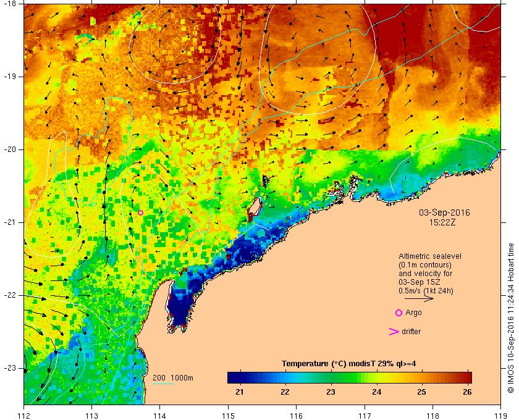The width and height of the screenshot is (519, 420).
Task: Click the time label 15:22Z
Action: coord(442,223)
